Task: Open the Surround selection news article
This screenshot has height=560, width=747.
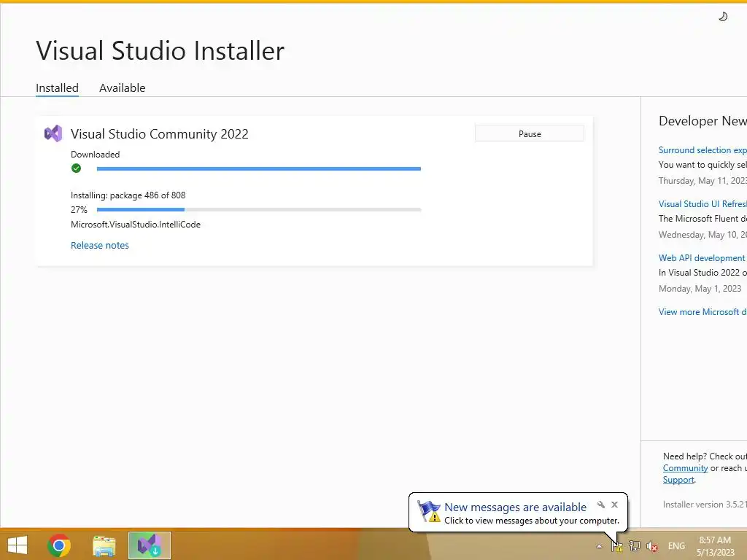Action: point(703,150)
